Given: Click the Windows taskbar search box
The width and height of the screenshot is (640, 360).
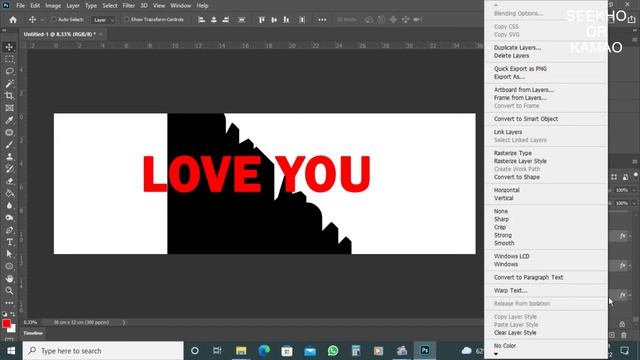Looking at the screenshot, I should 103,351.
